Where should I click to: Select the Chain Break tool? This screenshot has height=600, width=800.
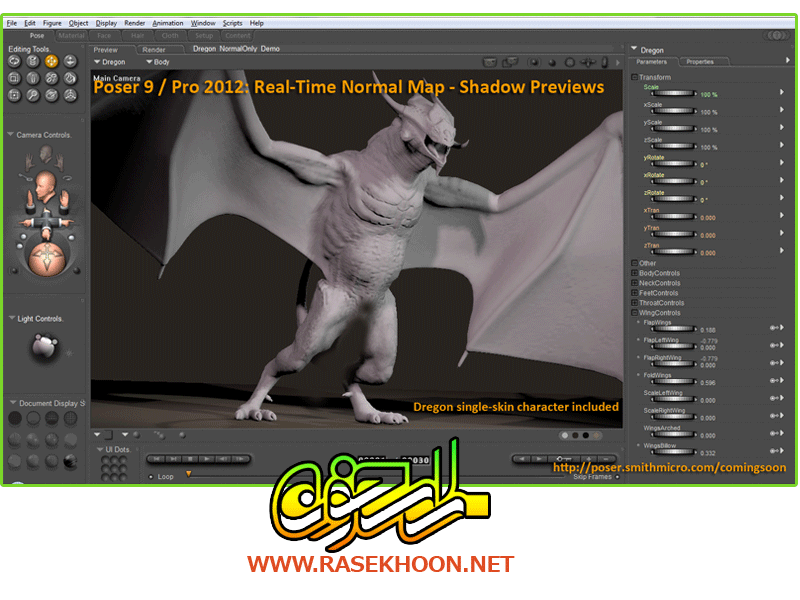coord(51,78)
